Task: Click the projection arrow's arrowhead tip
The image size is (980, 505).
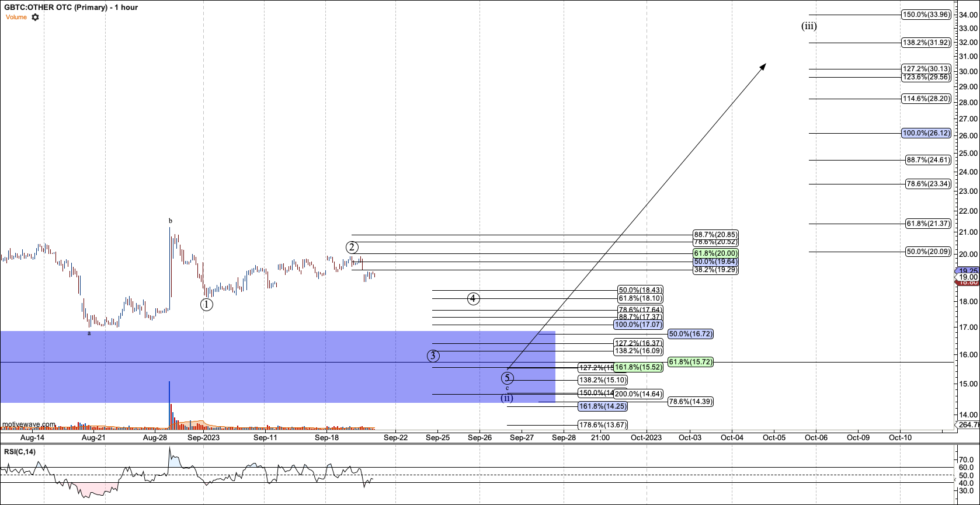Action: tap(765, 64)
